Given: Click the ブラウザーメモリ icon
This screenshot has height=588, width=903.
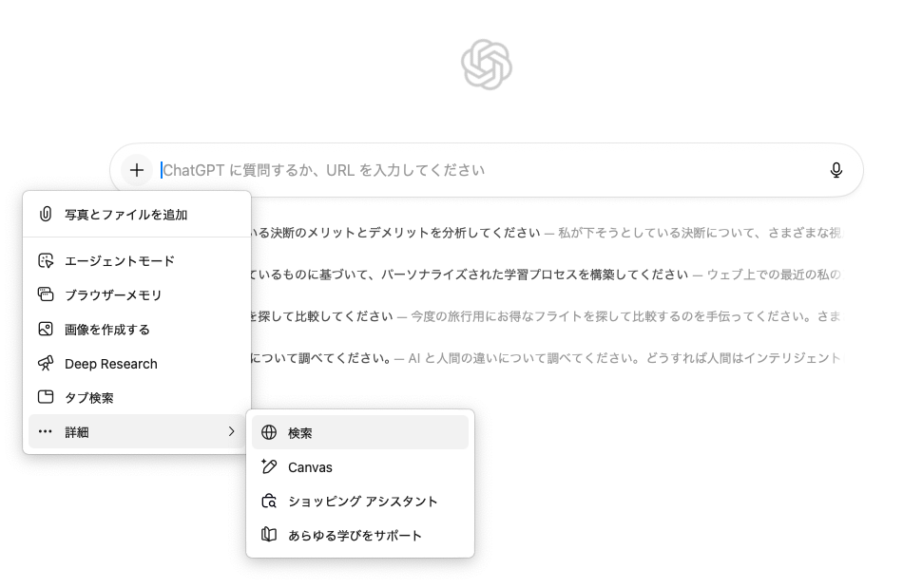Looking at the screenshot, I should coord(46,295).
